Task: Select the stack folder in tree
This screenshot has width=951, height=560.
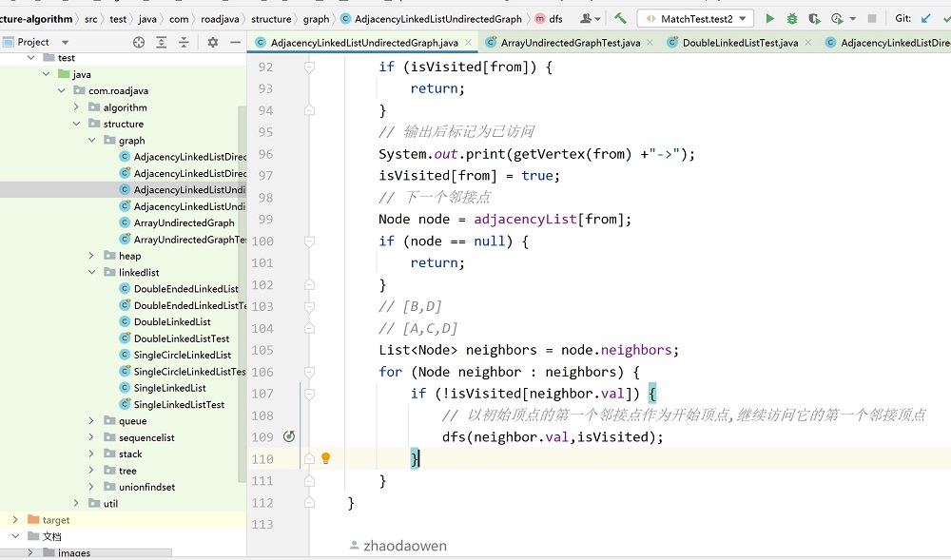Action: pos(130,454)
